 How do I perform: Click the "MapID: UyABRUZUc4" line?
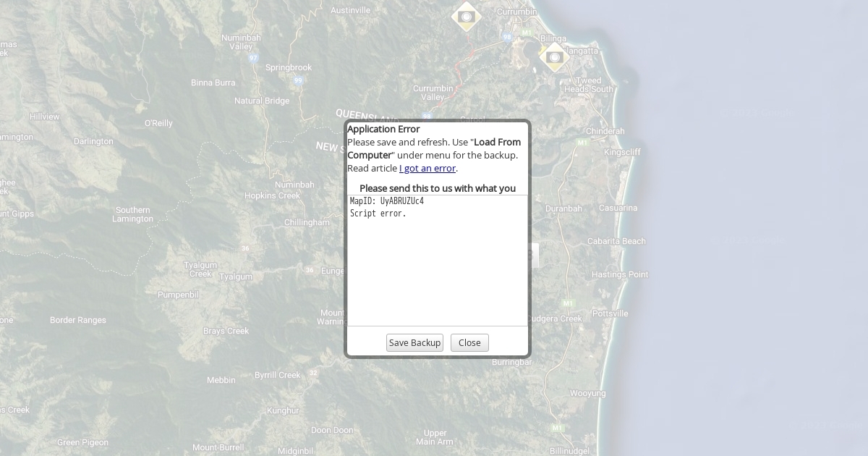coord(387,201)
